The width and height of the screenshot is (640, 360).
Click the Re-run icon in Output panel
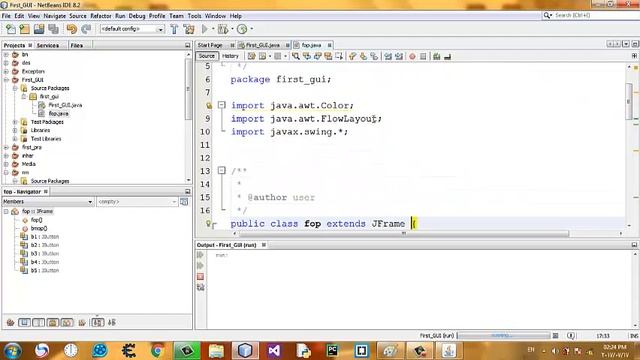tap(200, 255)
